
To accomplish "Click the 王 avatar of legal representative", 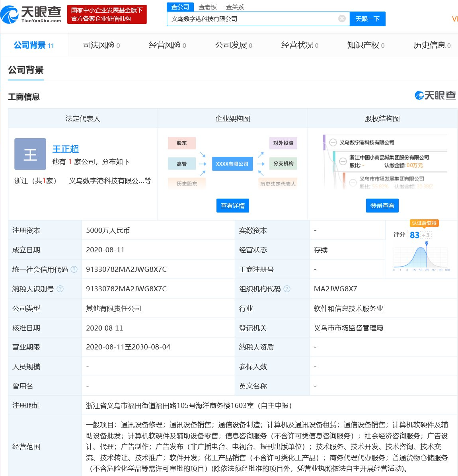I will point(30,154).
